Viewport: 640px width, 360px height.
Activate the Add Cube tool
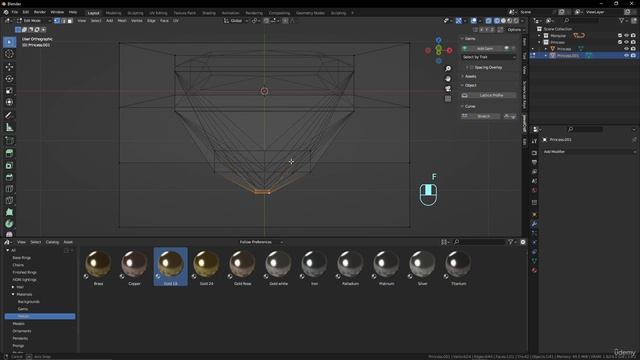coord(9,141)
